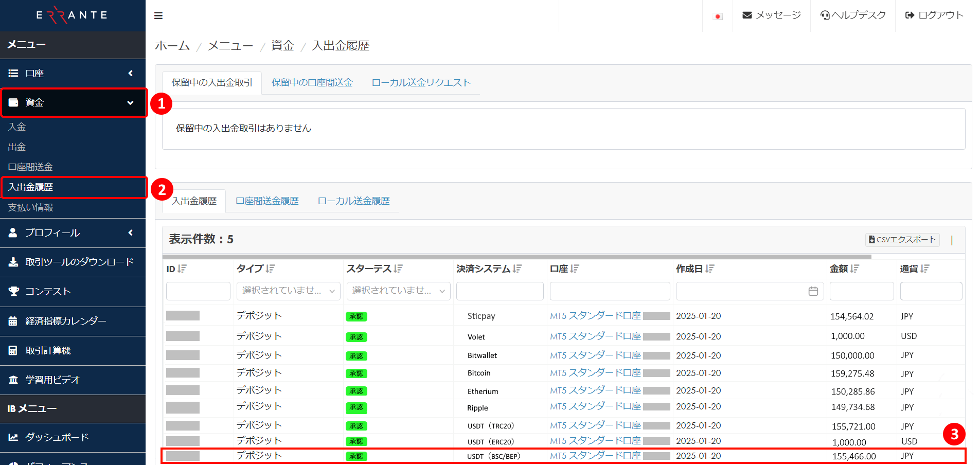Click the ログアウト icon
Image resolution: width=980 pixels, height=465 pixels.
[910, 15]
